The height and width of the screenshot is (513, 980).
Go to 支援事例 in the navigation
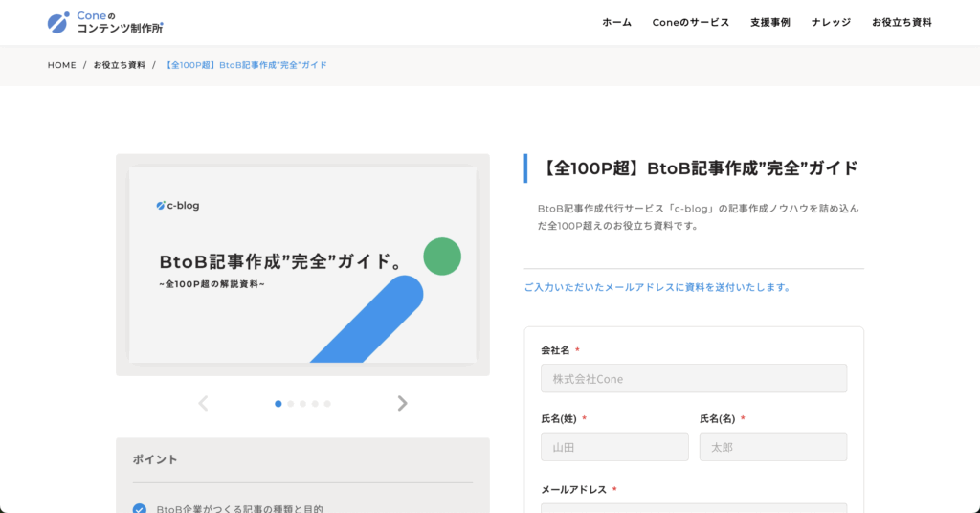click(x=770, y=23)
